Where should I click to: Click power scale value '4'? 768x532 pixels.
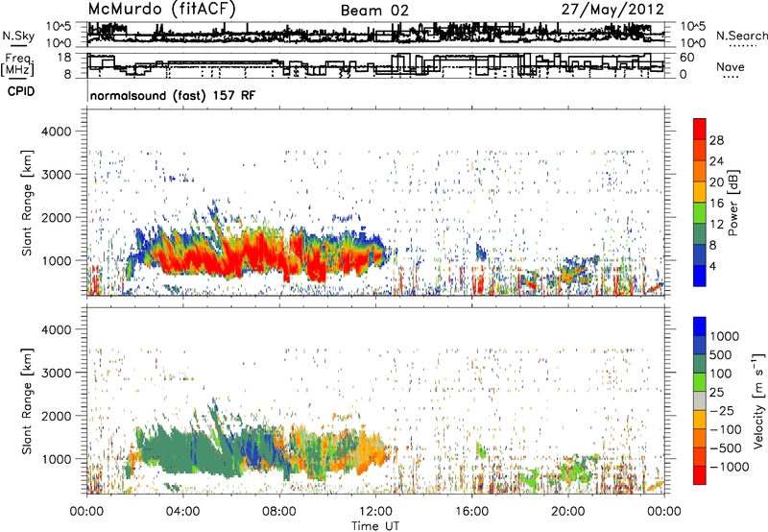pyautogui.click(x=712, y=266)
